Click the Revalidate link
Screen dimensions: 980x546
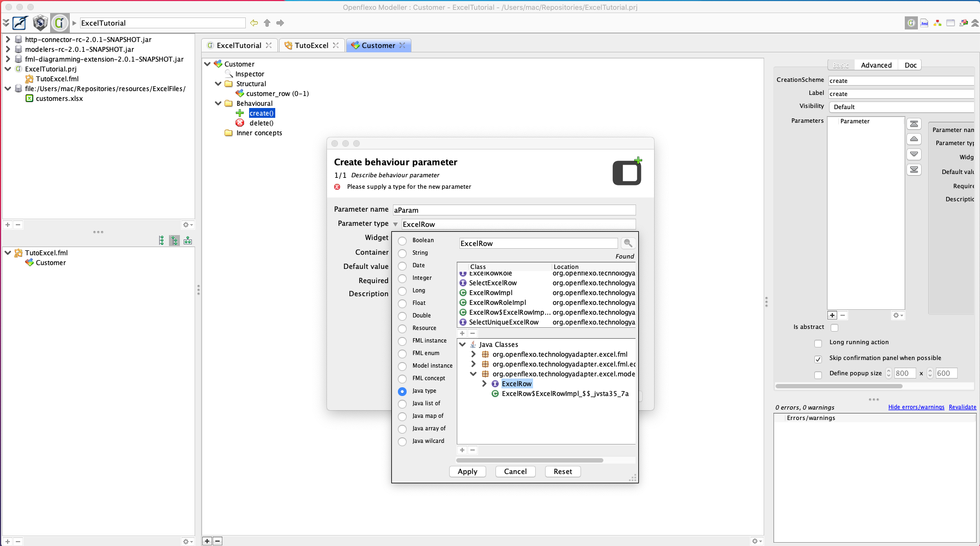tap(963, 407)
